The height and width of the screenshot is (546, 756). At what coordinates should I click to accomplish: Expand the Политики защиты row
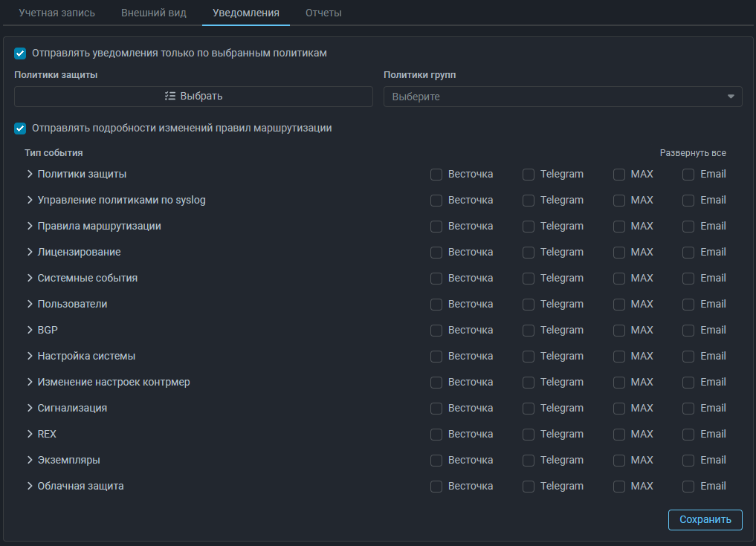(30, 174)
